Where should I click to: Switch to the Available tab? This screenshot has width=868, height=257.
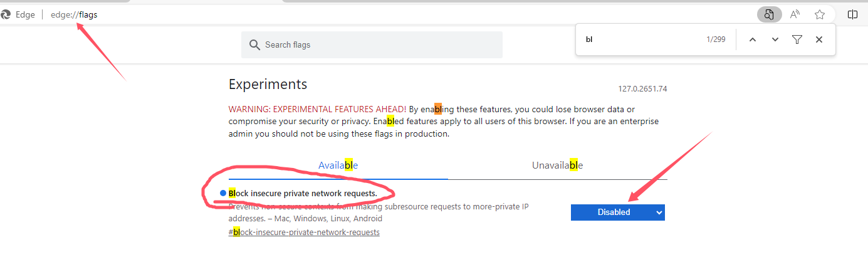[338, 165]
